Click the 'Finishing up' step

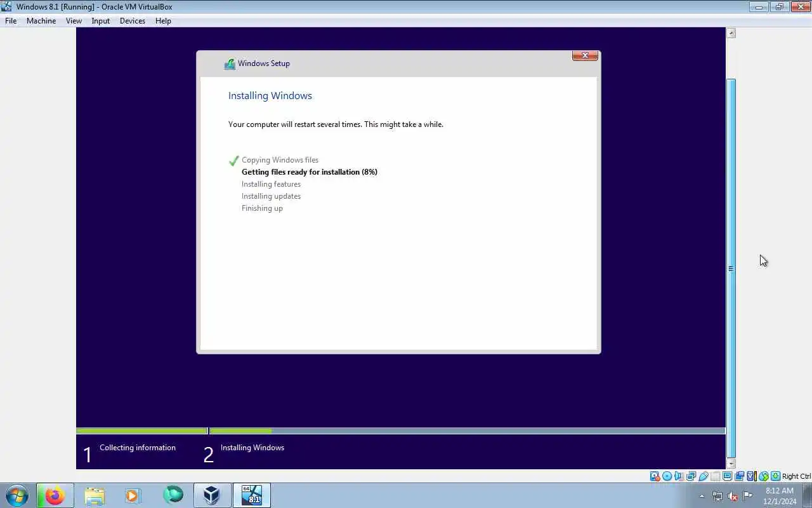tap(262, 208)
